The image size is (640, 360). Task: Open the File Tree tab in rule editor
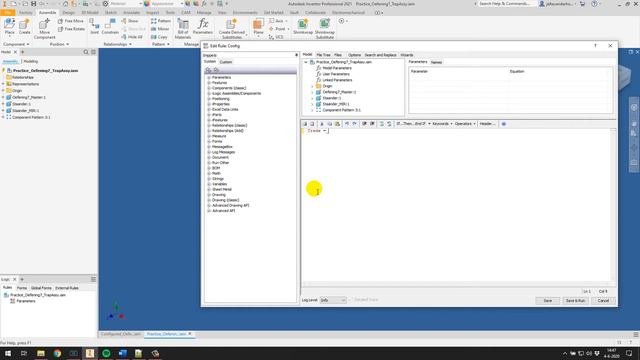(x=323, y=55)
